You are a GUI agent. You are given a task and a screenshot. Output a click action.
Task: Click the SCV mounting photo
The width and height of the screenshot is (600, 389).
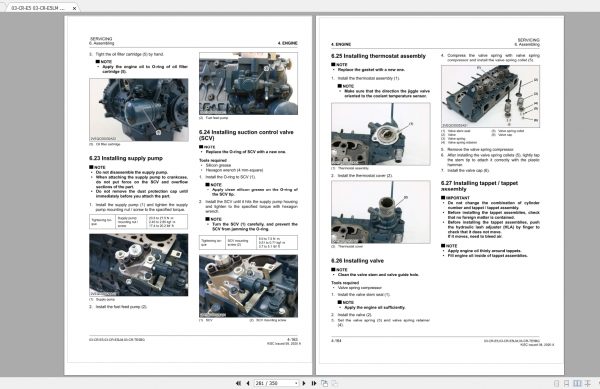248,286
